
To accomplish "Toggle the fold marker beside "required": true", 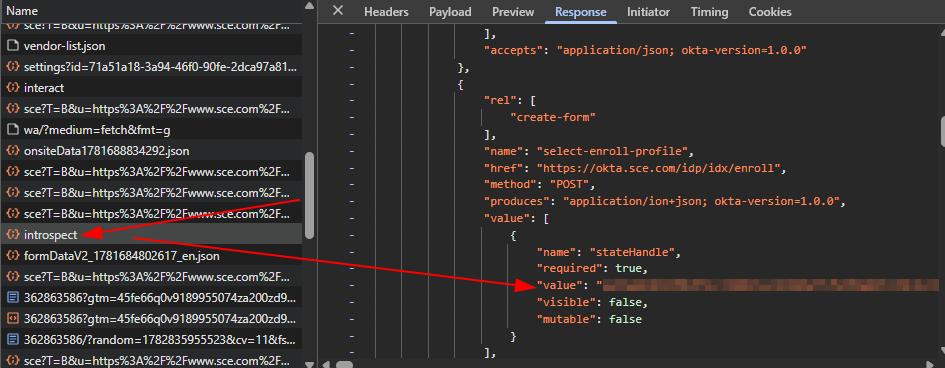I will point(352,269).
